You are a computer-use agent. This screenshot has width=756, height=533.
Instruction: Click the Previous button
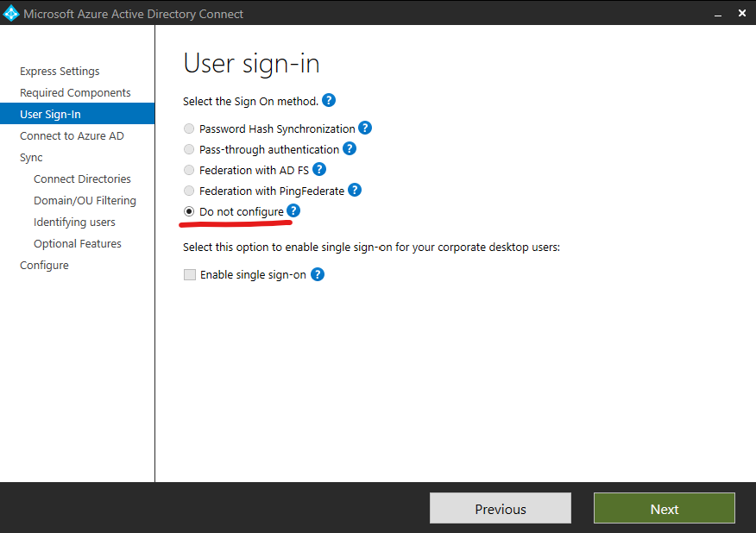pyautogui.click(x=501, y=508)
